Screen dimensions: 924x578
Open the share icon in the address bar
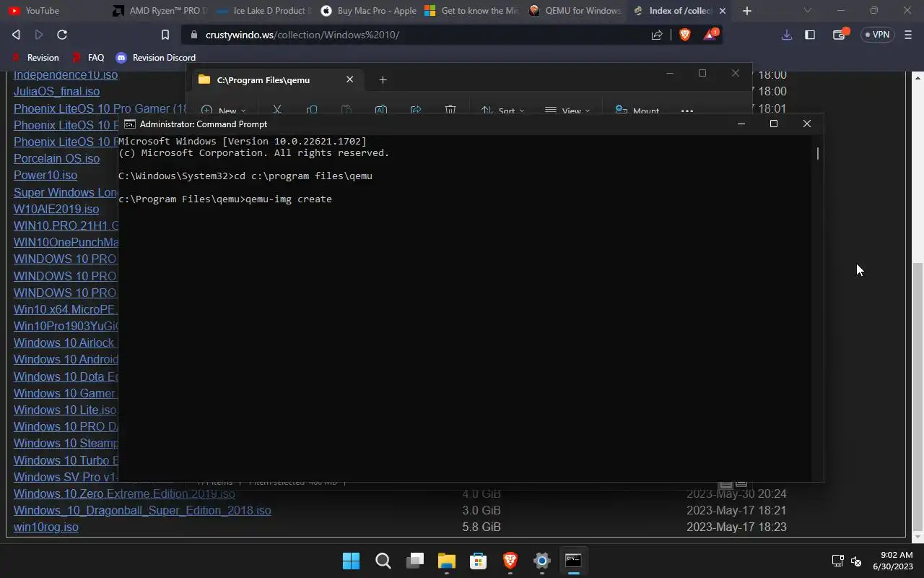(657, 35)
